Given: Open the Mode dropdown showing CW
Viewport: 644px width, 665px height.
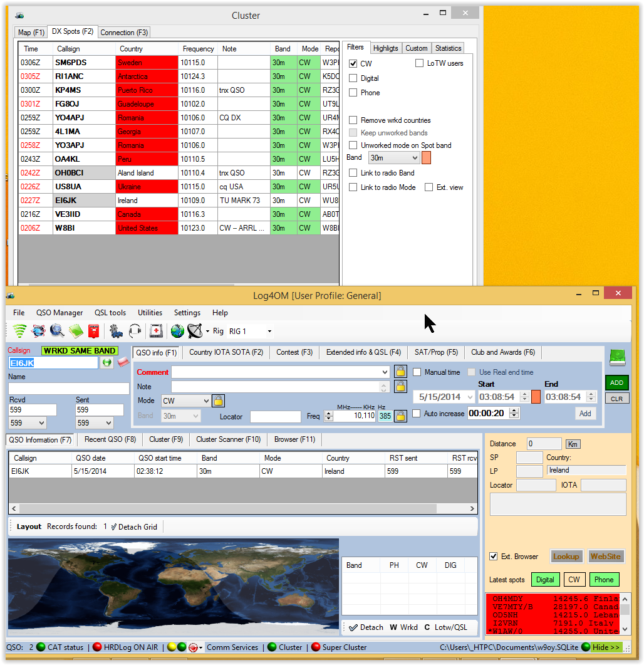Looking at the screenshot, I should click(184, 400).
